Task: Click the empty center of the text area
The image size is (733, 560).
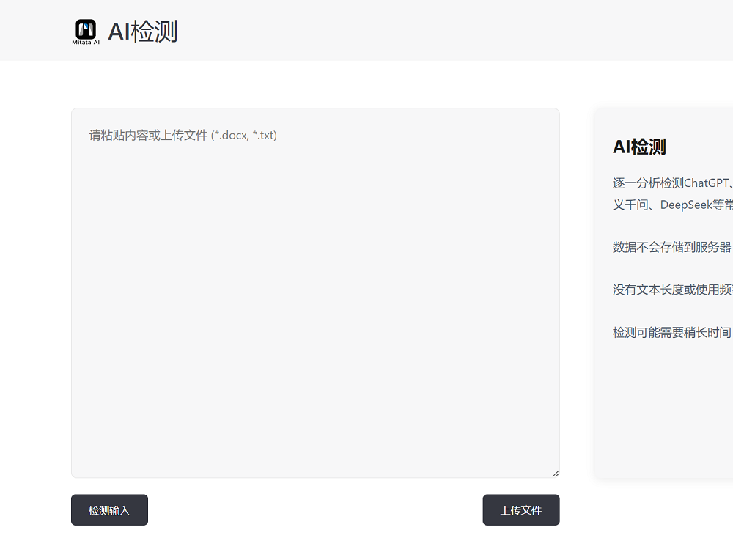Action: (315, 308)
